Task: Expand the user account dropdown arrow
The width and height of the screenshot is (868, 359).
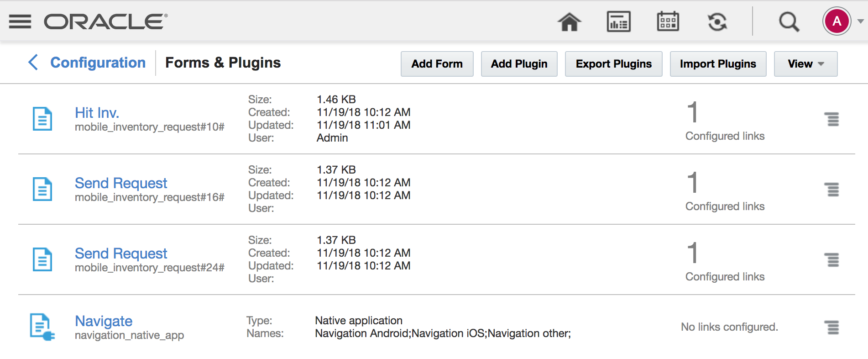Action: (x=860, y=21)
